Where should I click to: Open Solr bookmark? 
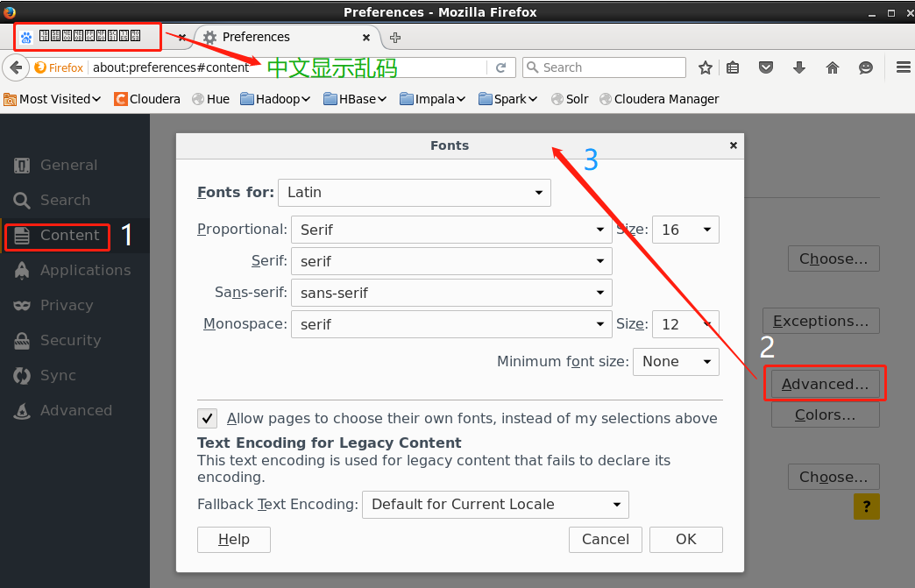571,99
